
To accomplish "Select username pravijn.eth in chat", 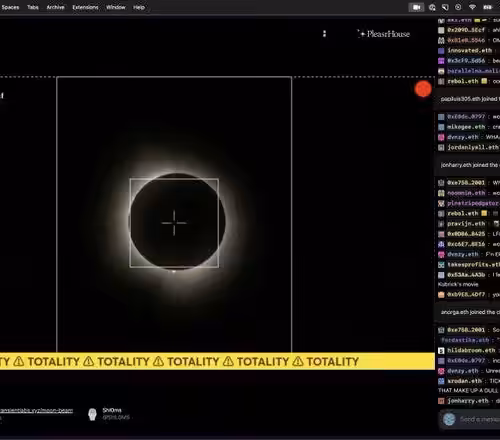I will coord(466,223).
